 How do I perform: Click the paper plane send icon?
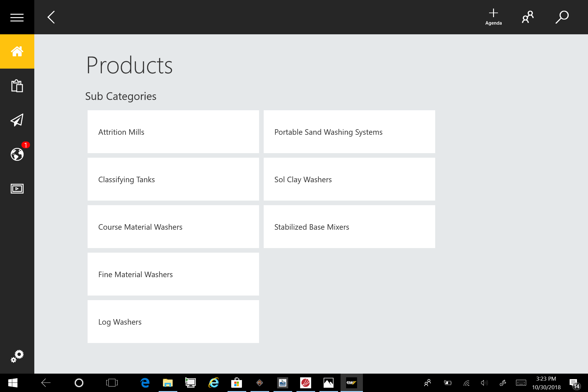17,120
